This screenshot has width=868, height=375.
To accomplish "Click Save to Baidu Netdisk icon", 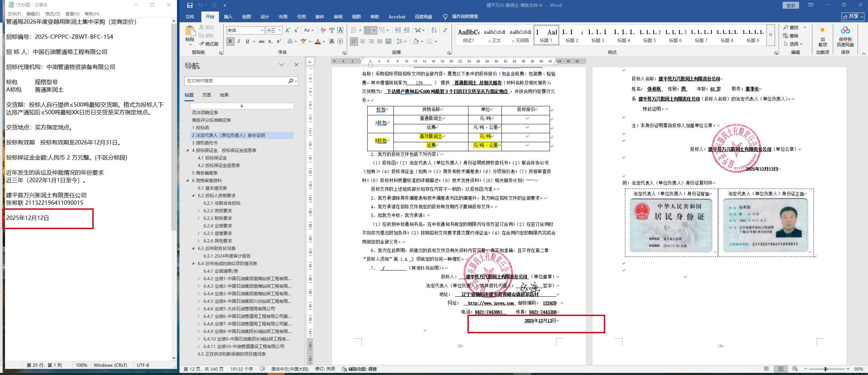I will [845, 36].
